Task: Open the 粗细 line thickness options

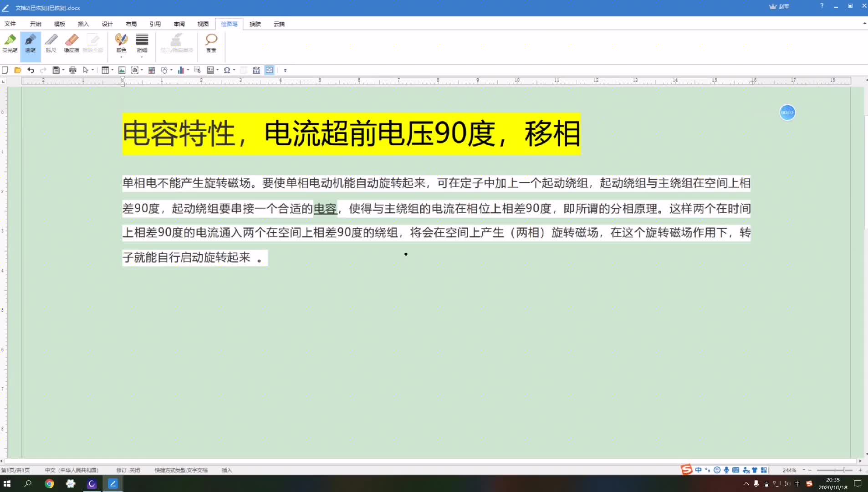Action: pos(142,45)
